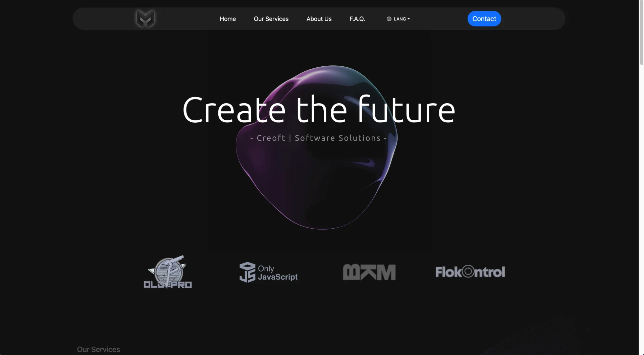Click the page vertical scrollbar thumb
This screenshot has width=644, height=355.
[641, 33]
